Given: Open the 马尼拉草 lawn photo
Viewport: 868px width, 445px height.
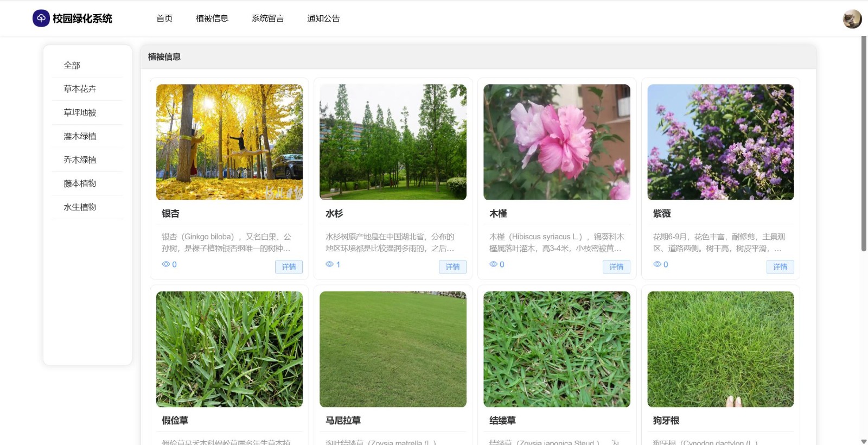Looking at the screenshot, I should point(393,349).
